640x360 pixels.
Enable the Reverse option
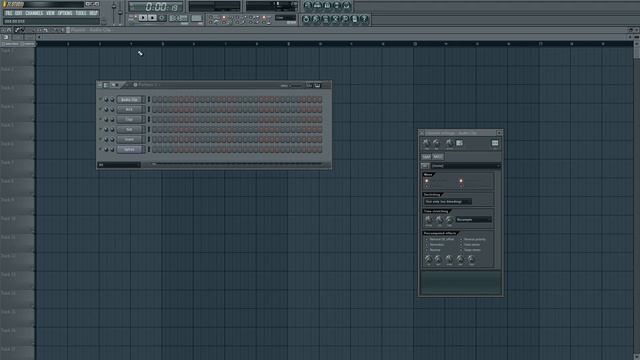(x=433, y=250)
